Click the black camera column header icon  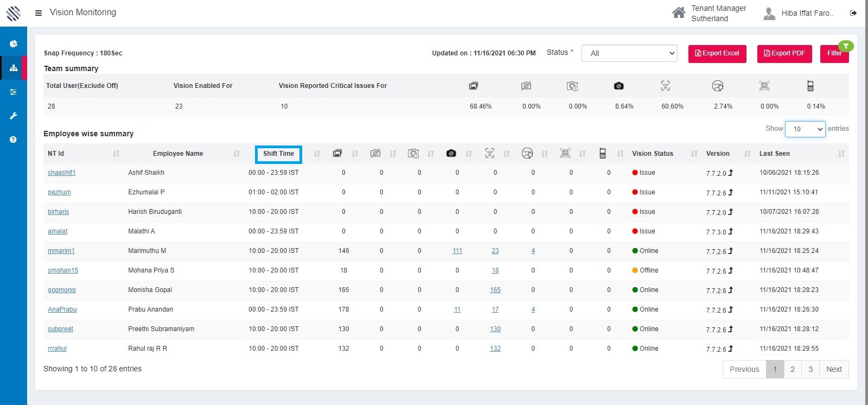tap(451, 154)
